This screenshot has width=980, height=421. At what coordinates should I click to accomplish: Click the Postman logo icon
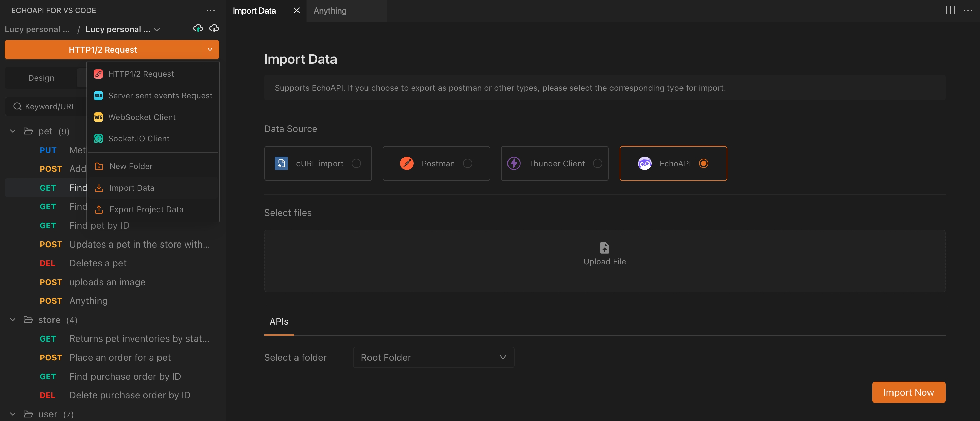click(x=407, y=163)
